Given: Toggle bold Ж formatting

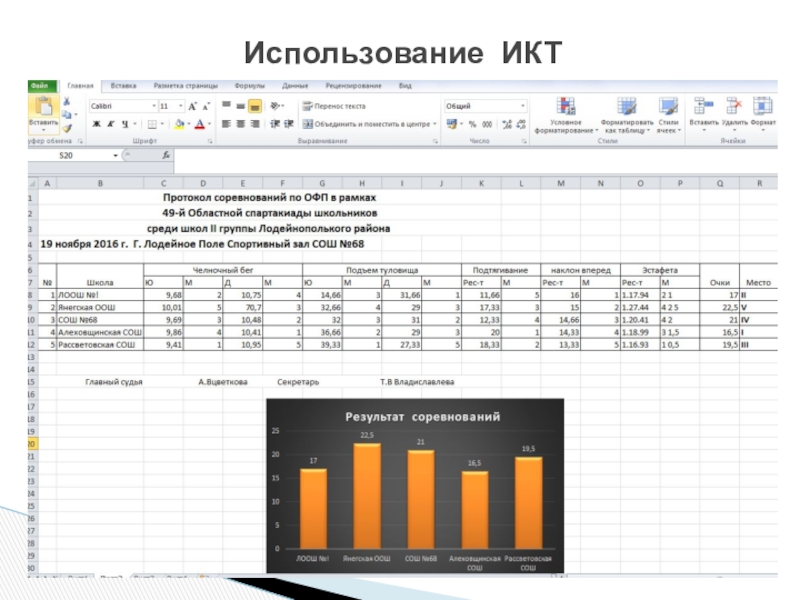Looking at the screenshot, I should (x=96, y=124).
